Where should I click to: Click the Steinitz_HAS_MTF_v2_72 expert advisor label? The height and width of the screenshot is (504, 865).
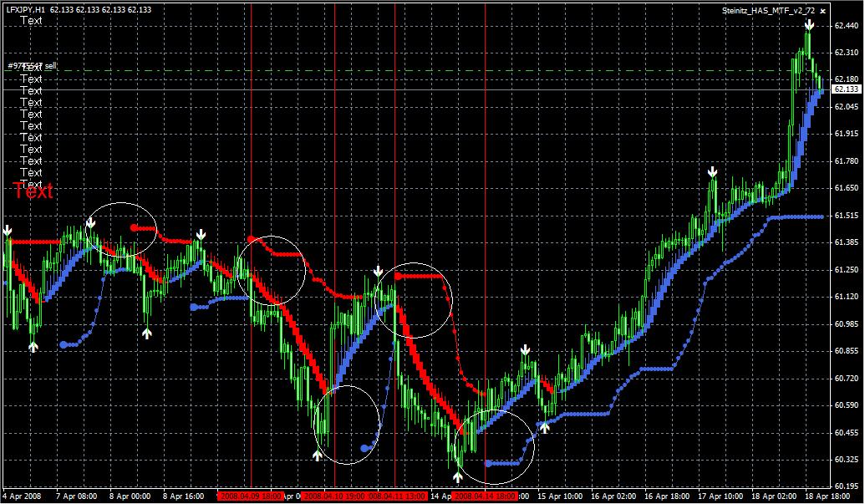pos(768,11)
